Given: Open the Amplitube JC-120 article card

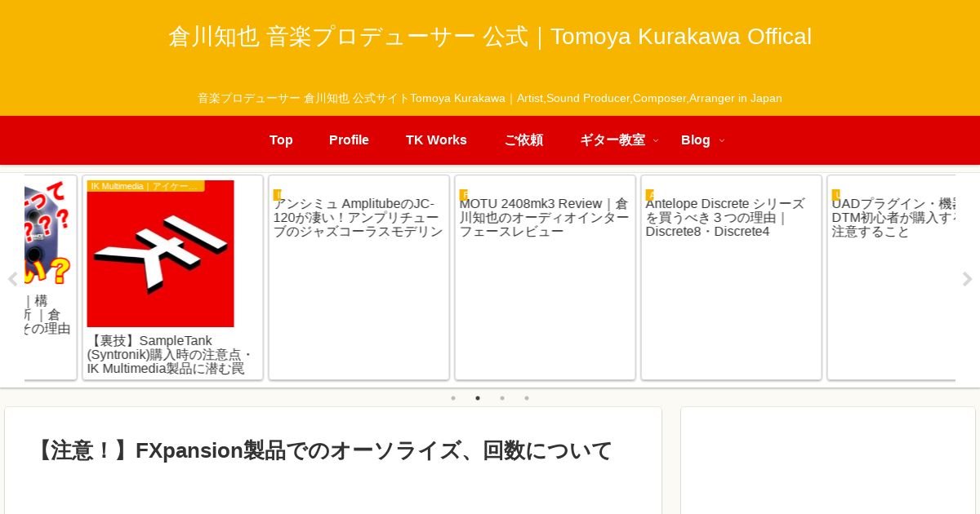Looking at the screenshot, I should [359, 277].
